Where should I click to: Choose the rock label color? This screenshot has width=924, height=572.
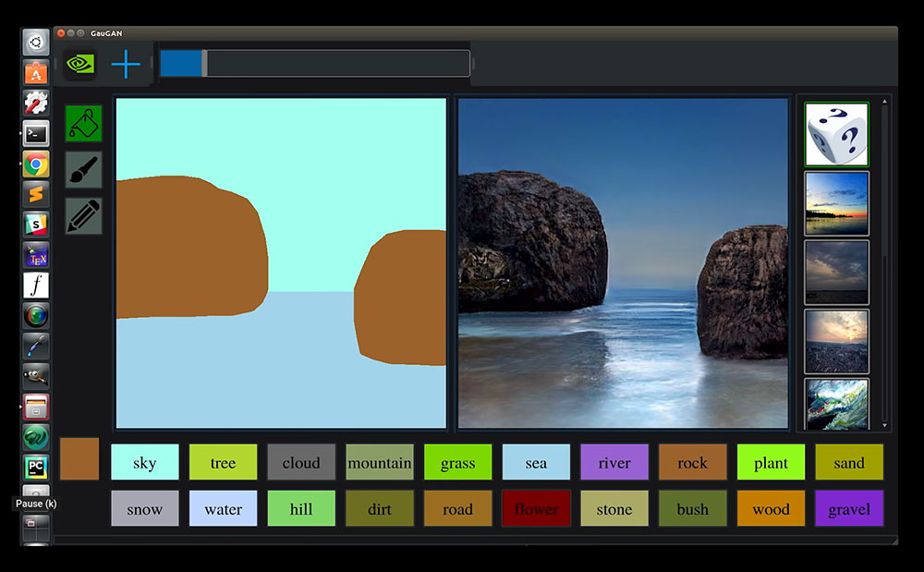point(692,463)
